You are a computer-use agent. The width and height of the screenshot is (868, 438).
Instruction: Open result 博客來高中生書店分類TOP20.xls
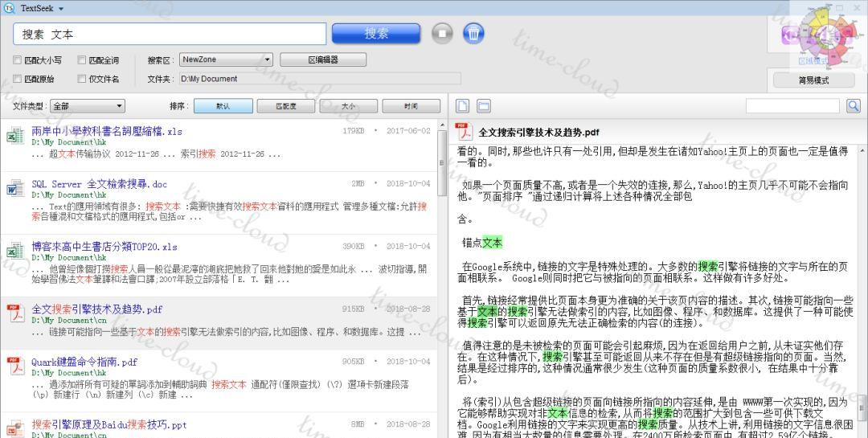tap(104, 247)
